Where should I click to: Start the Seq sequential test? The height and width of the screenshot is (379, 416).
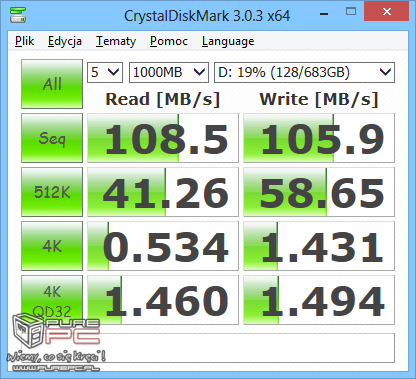(52, 138)
